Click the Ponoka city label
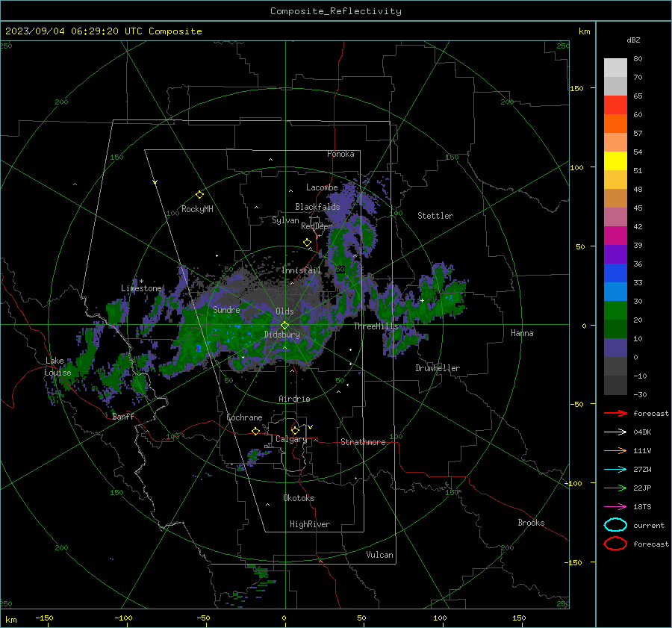Viewport: 672px width, 628px height. point(340,154)
